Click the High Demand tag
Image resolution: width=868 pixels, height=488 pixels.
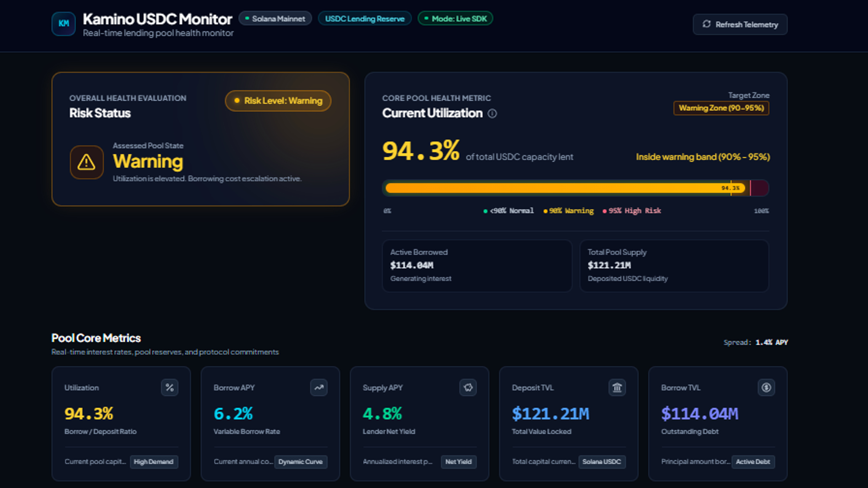[x=154, y=462]
